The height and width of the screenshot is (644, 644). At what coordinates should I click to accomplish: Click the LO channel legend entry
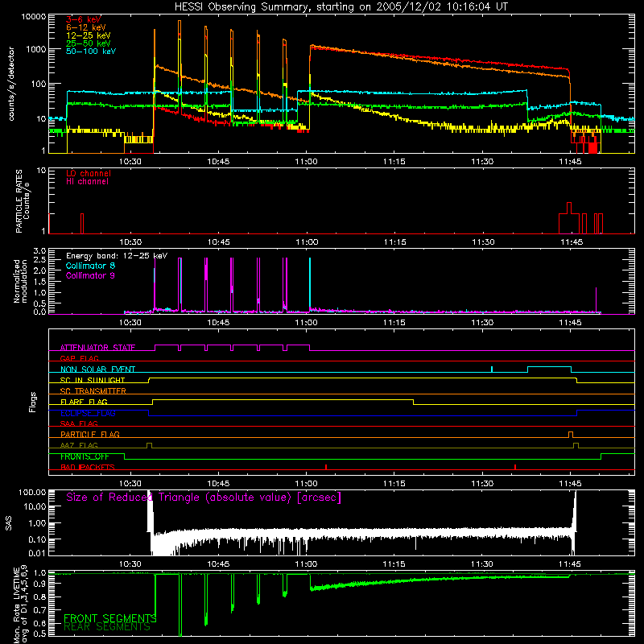coord(89,173)
